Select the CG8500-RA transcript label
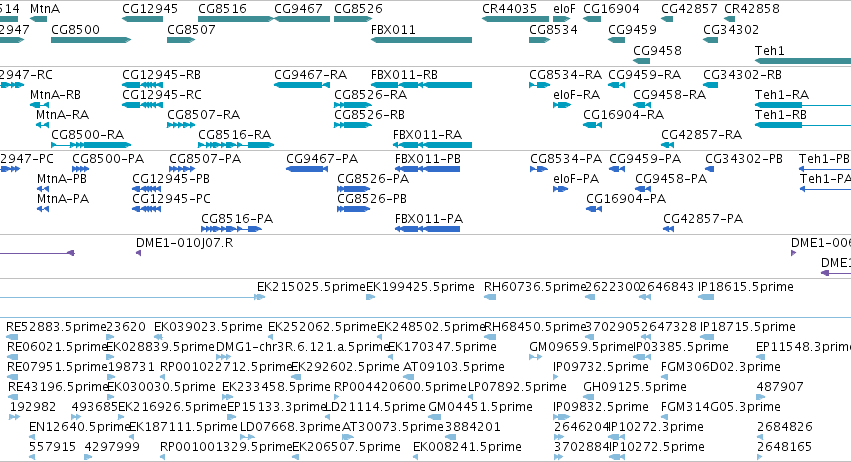 (87, 135)
